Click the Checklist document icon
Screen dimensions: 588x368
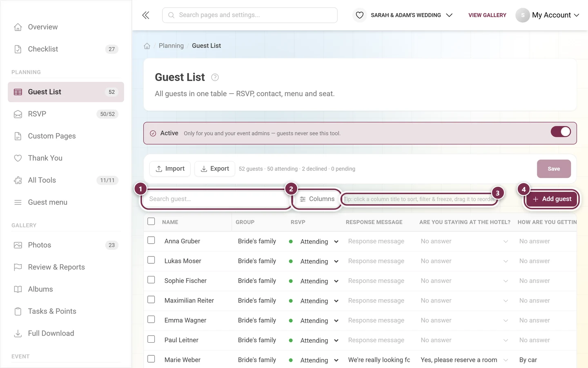pyautogui.click(x=18, y=49)
